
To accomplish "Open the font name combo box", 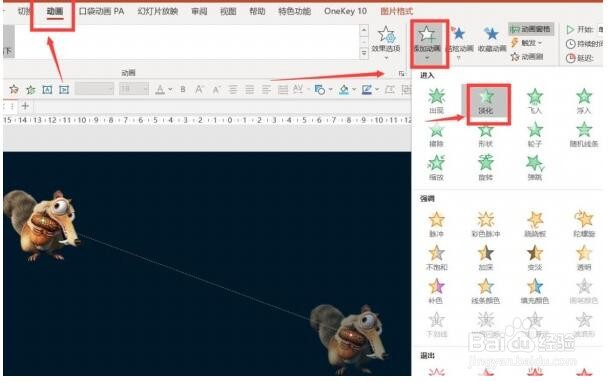I will click(94, 89).
